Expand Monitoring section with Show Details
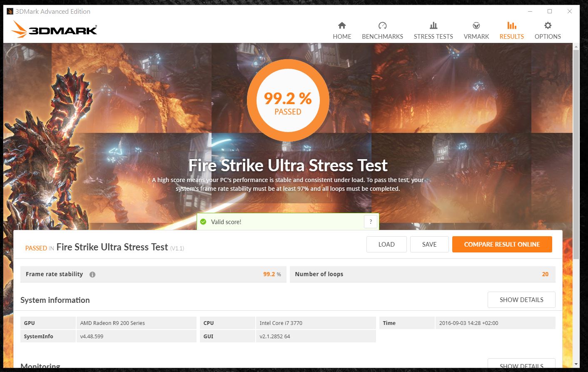The image size is (588, 372). coord(521,365)
